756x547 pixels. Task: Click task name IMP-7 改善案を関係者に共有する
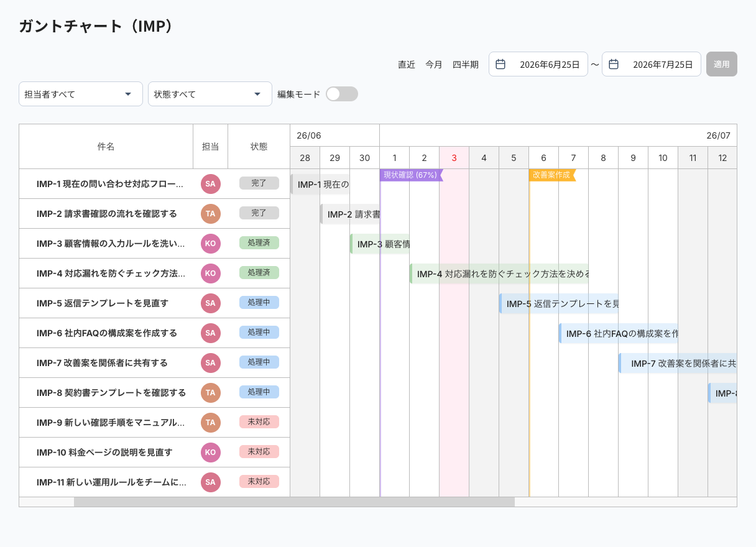pos(103,363)
